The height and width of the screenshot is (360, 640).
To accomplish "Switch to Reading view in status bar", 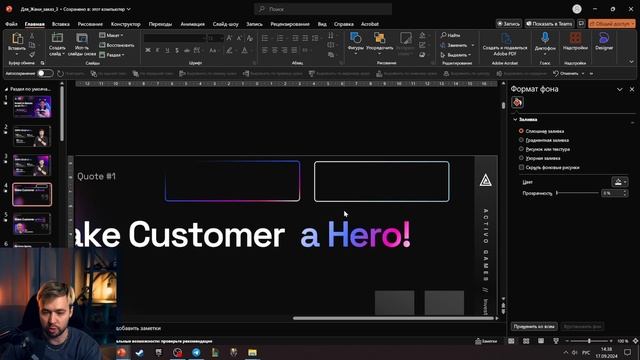I will tap(541, 341).
